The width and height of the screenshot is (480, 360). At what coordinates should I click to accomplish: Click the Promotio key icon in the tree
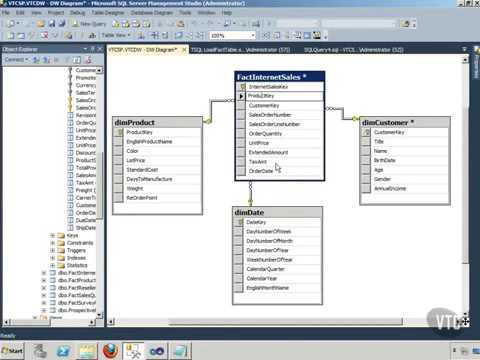click(x=70, y=78)
